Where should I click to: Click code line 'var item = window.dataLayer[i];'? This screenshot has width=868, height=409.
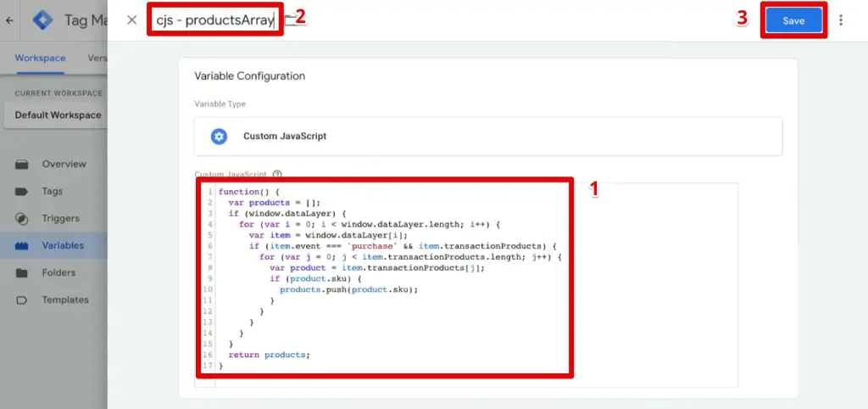pos(328,235)
